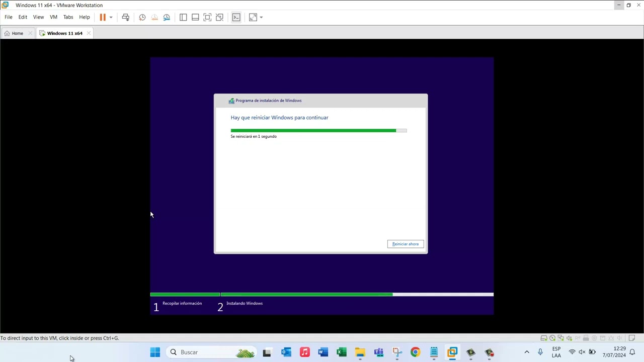This screenshot has width=644, height=362.
Task: Open Microsoft Word from the taskbar
Action: click(323, 352)
